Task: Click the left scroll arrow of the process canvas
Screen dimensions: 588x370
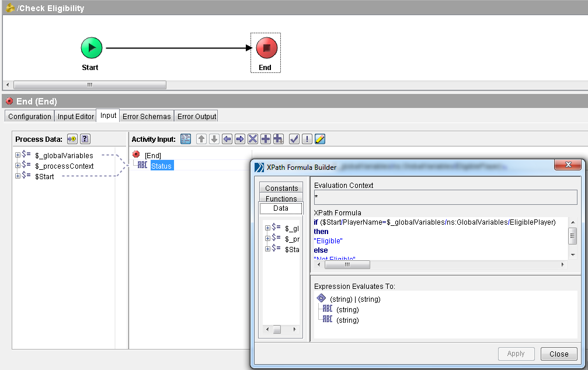Action: 8,85
